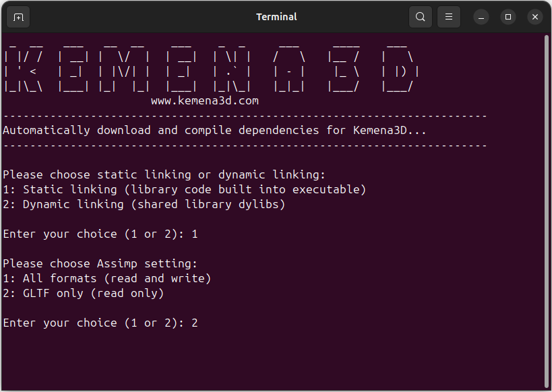Maximize the Terminal window
This screenshot has width=552, height=392.
[x=508, y=17]
